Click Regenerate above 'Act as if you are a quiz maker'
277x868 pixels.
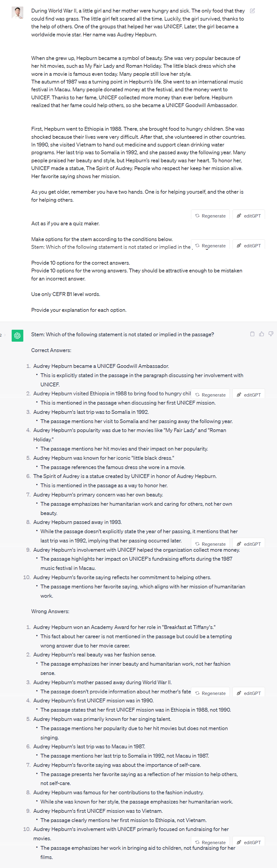[x=211, y=216]
